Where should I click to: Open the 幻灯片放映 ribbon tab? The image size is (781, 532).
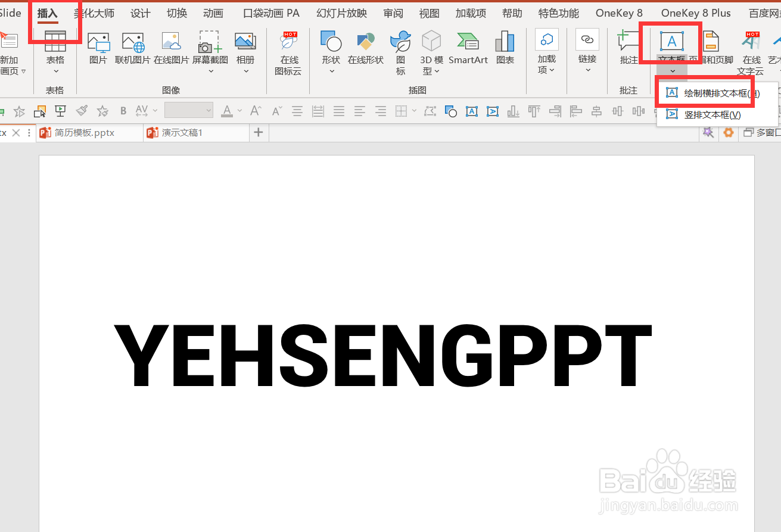tap(342, 13)
